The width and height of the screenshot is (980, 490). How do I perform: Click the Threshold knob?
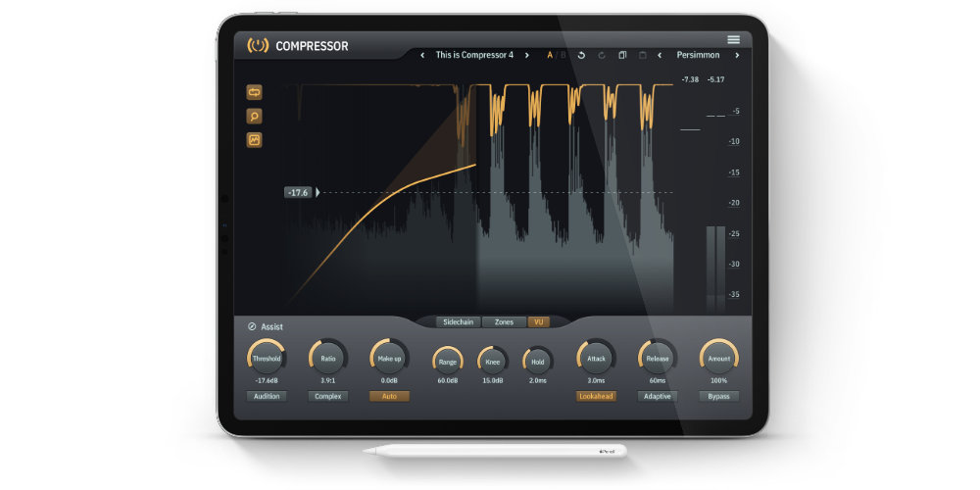(x=267, y=358)
